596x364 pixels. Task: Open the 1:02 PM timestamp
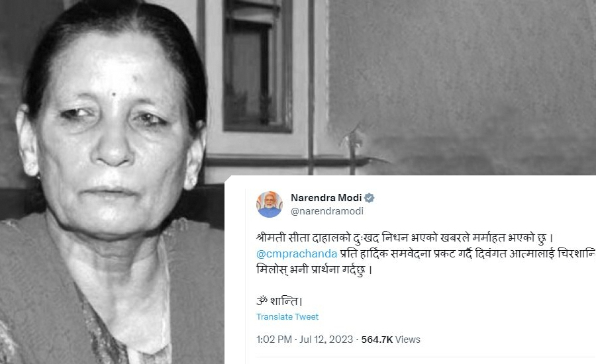click(274, 340)
